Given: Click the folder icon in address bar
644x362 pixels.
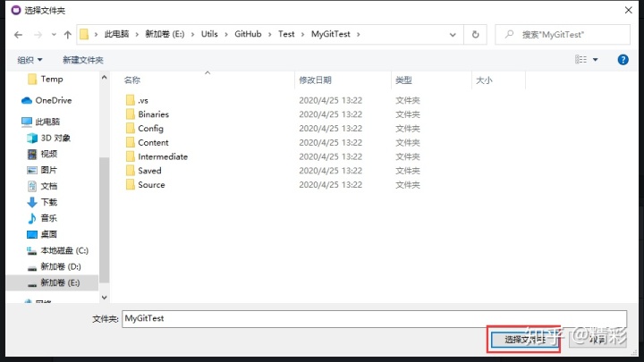Looking at the screenshot, I should (84, 34).
